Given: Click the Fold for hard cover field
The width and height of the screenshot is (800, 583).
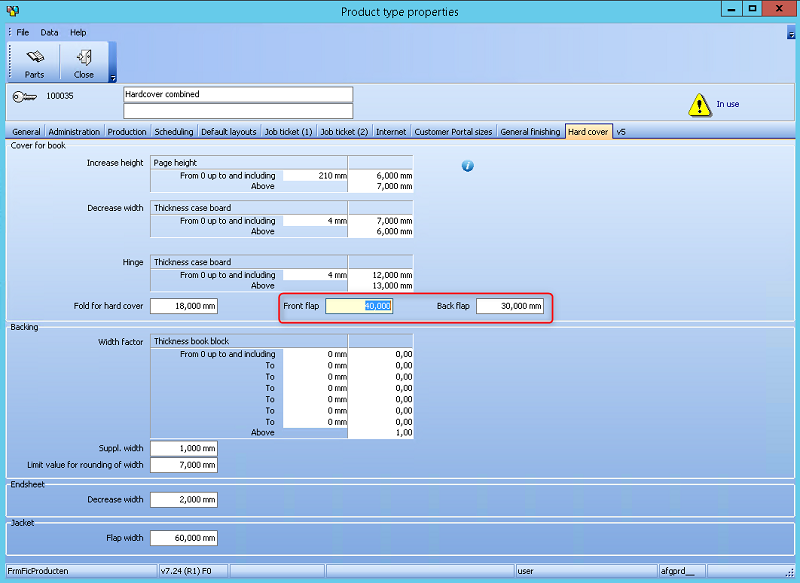Looking at the screenshot, I should (x=184, y=306).
